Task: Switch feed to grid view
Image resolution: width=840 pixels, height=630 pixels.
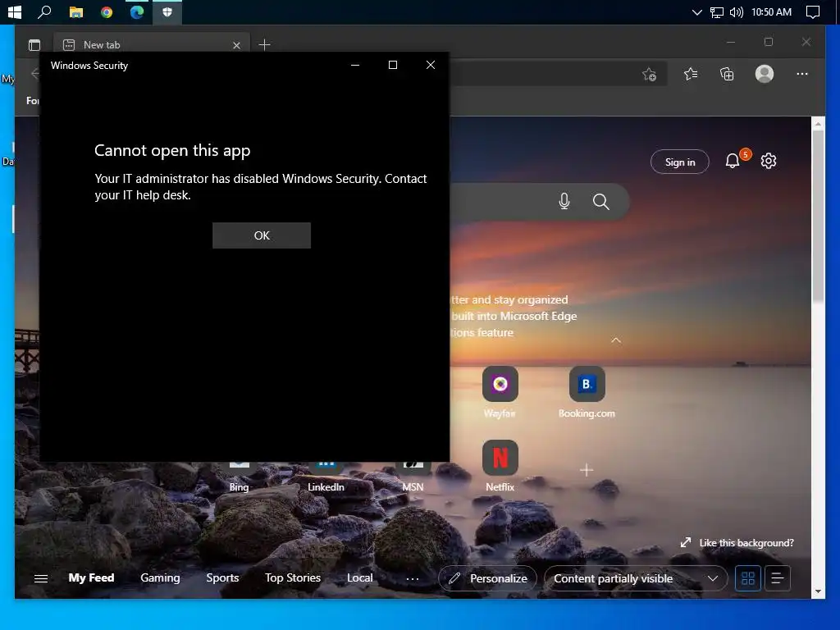Action: pos(748,578)
